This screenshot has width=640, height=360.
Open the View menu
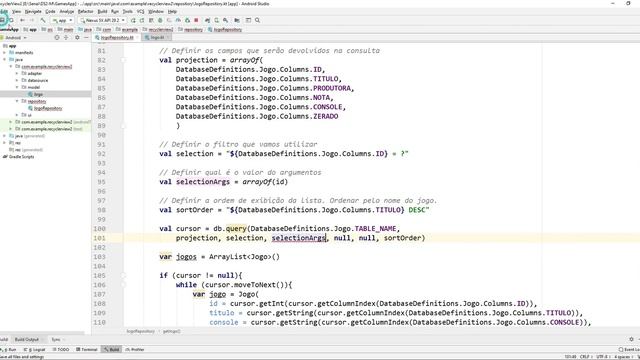pos(16,11)
